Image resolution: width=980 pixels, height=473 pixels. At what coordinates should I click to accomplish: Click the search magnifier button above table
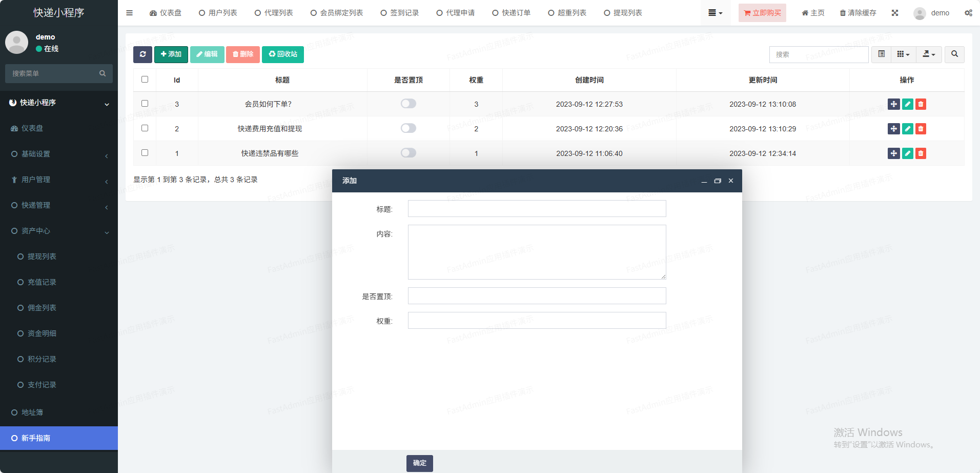(x=954, y=54)
